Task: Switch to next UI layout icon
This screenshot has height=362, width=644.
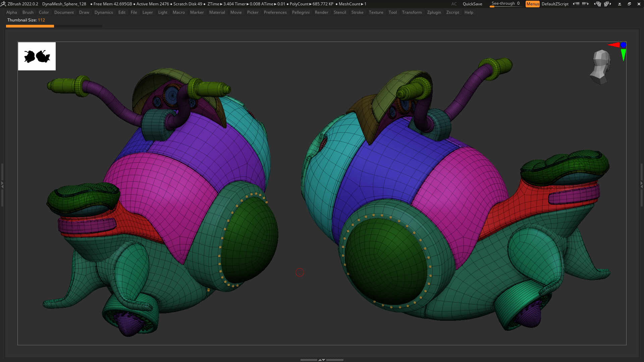Action: pos(607,4)
